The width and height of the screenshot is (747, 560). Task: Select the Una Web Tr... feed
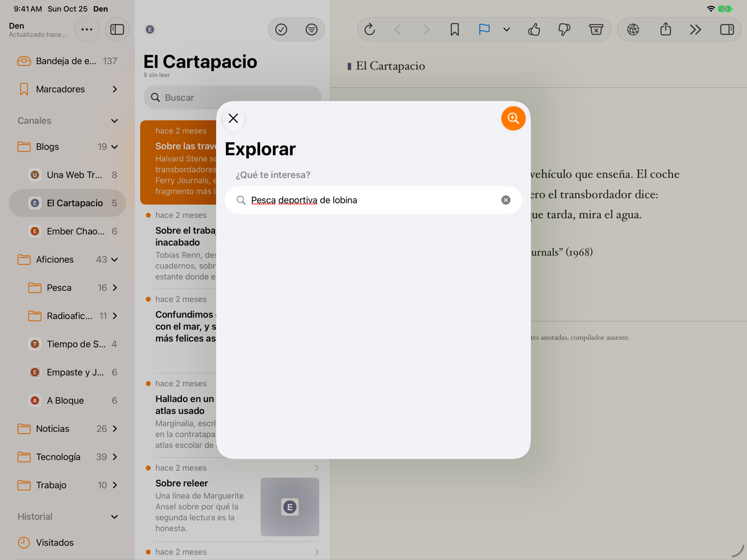67,175
